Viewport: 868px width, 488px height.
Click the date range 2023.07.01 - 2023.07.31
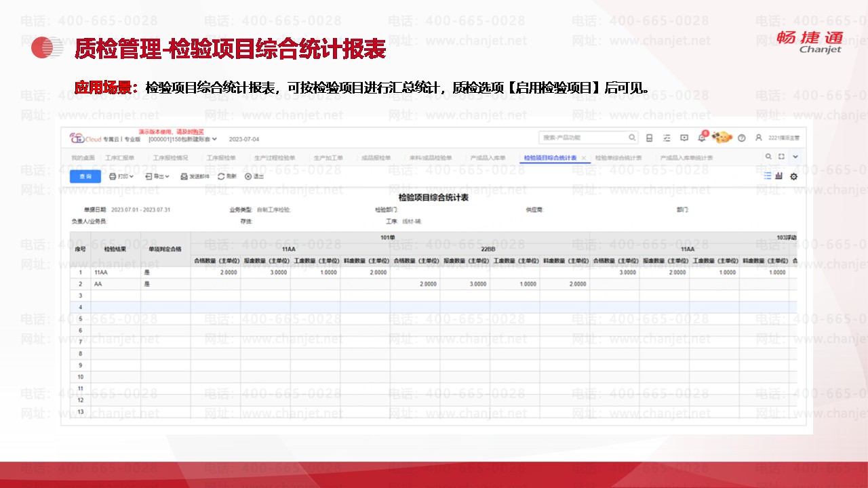tap(140, 210)
